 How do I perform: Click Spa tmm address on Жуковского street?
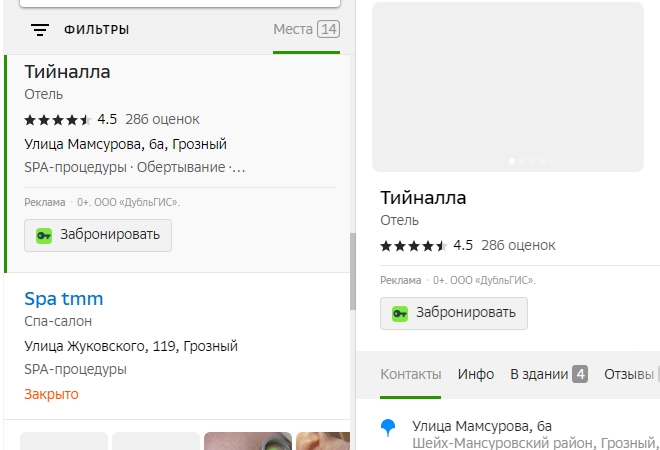(x=130, y=346)
